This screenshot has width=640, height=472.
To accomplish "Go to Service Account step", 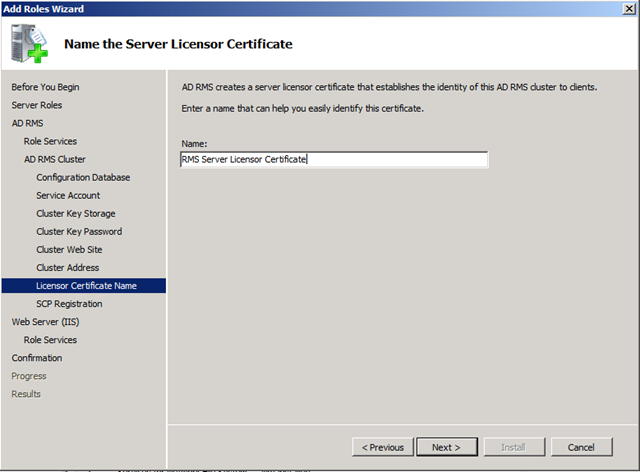I will [x=68, y=195].
